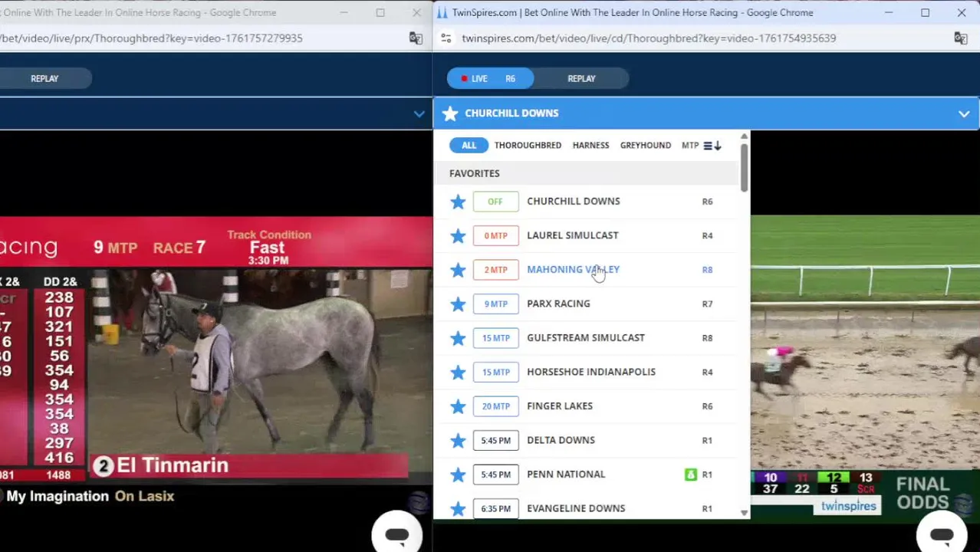Image resolution: width=980 pixels, height=552 pixels.
Task: Click the 20 MTP badge
Action: point(495,406)
